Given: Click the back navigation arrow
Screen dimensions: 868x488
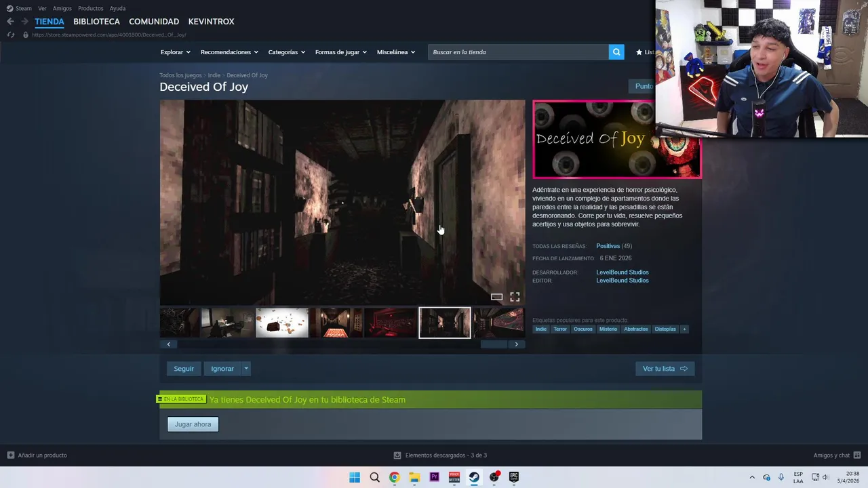Looking at the screenshot, I should pyautogui.click(x=10, y=22).
